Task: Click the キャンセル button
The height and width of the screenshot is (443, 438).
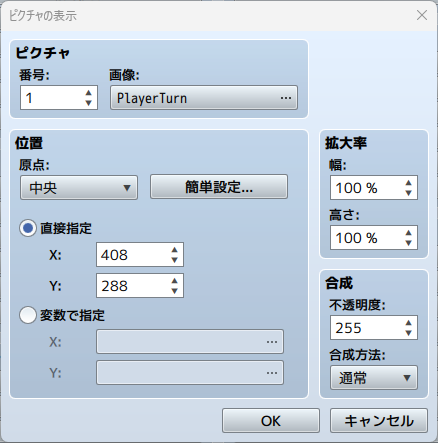Action: pyautogui.click(x=379, y=421)
